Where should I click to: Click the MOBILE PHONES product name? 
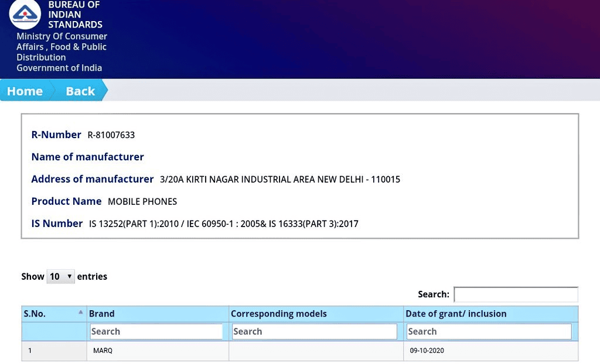142,202
